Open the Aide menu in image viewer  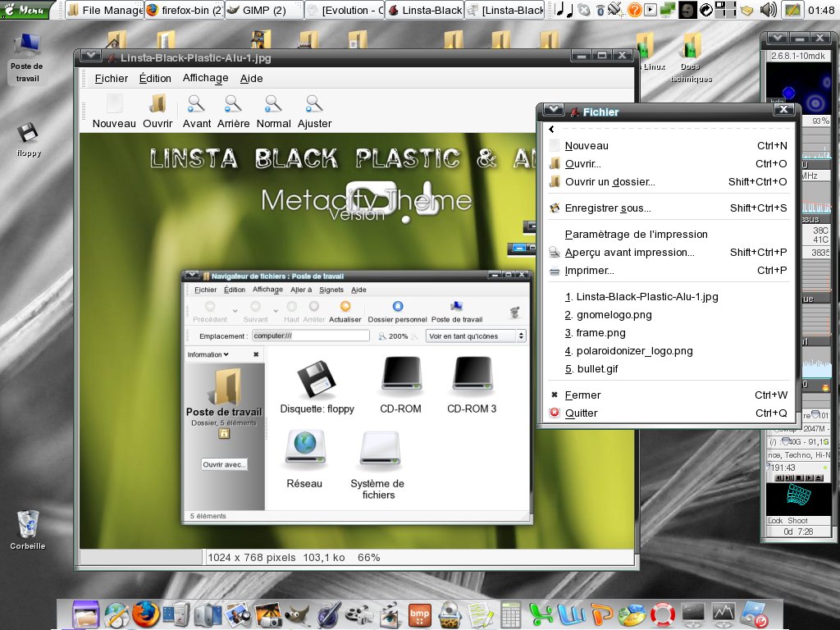tap(251, 78)
